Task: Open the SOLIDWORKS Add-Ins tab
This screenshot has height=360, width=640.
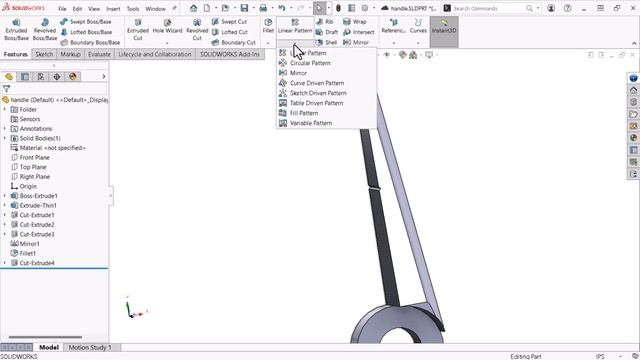Action: click(x=230, y=54)
